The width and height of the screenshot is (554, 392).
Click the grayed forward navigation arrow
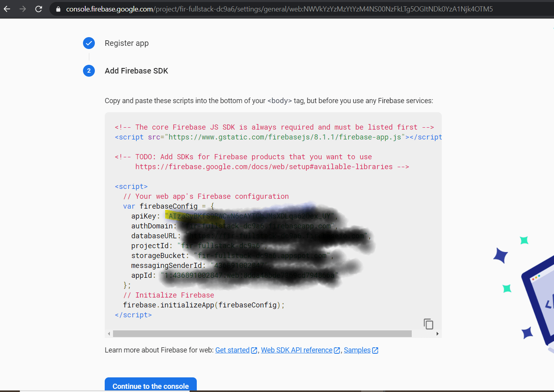click(x=23, y=9)
